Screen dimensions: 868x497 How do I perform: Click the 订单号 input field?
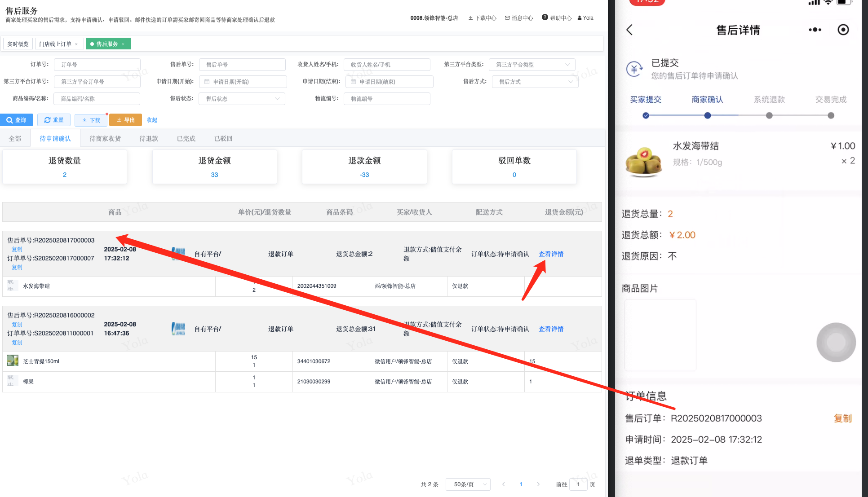point(97,65)
